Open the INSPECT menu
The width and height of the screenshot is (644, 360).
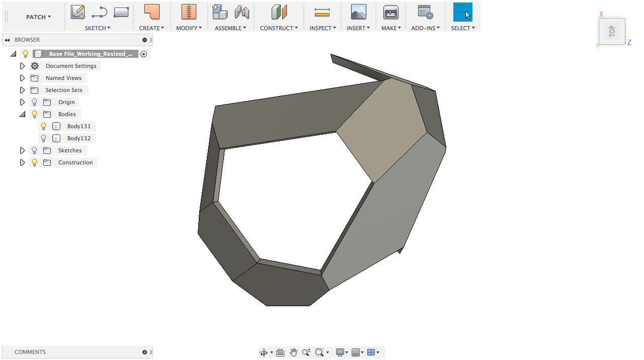[x=323, y=28]
